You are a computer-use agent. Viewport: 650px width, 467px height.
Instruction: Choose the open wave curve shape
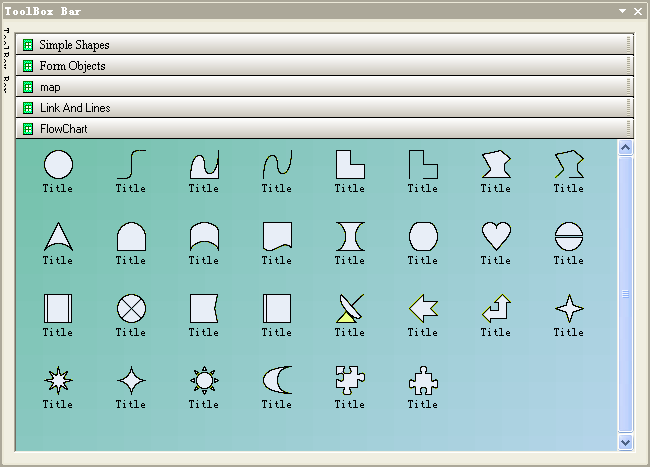pos(277,165)
